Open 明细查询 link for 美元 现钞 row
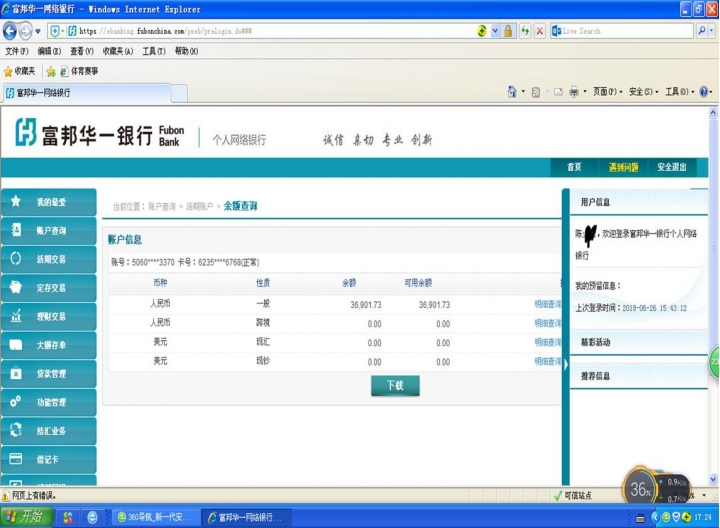This screenshot has height=528, width=720. (x=548, y=361)
